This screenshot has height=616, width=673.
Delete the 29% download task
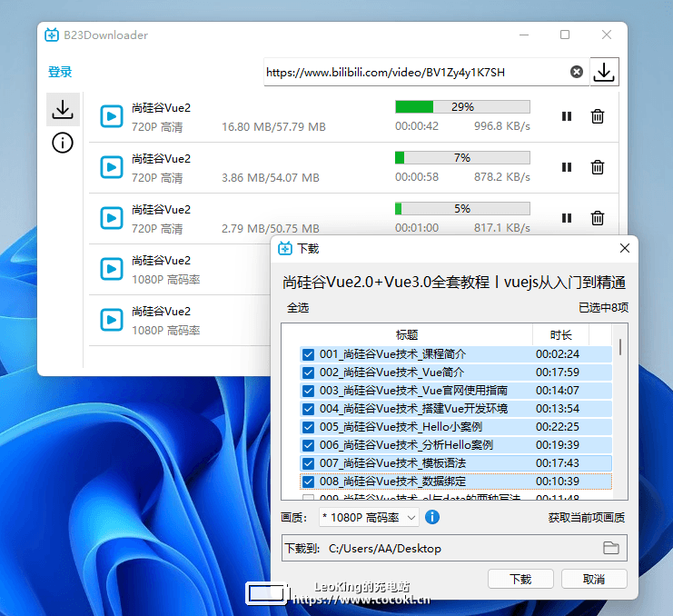598,116
